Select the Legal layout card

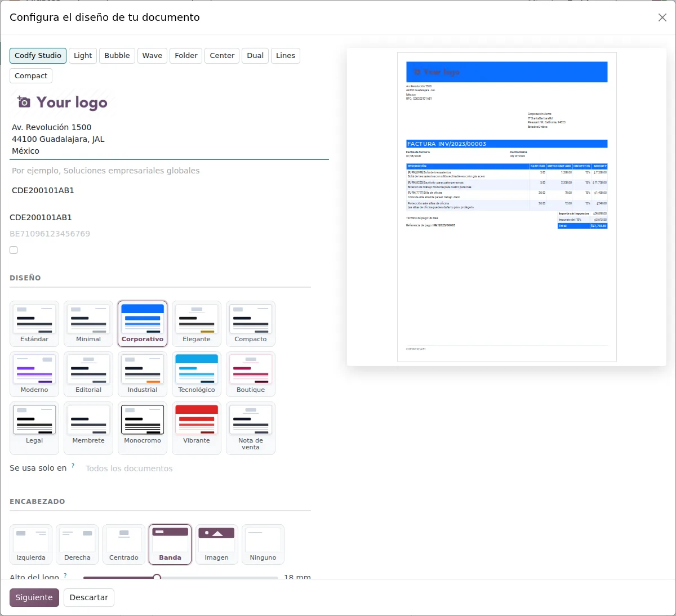[34, 428]
